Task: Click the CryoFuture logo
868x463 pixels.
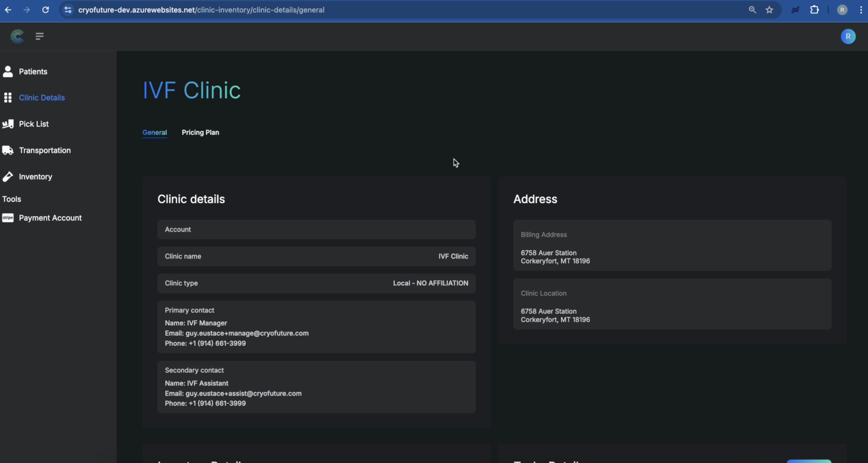Action: pos(17,37)
